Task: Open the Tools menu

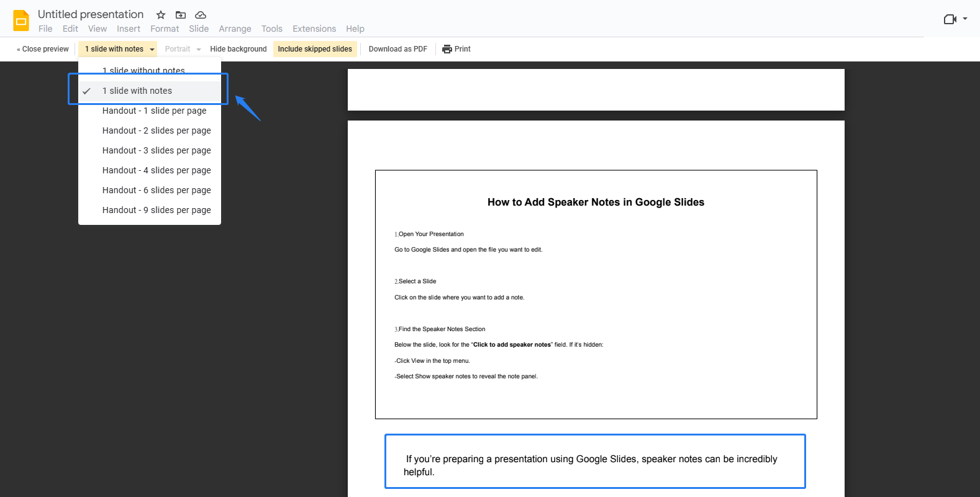Action: (x=272, y=29)
